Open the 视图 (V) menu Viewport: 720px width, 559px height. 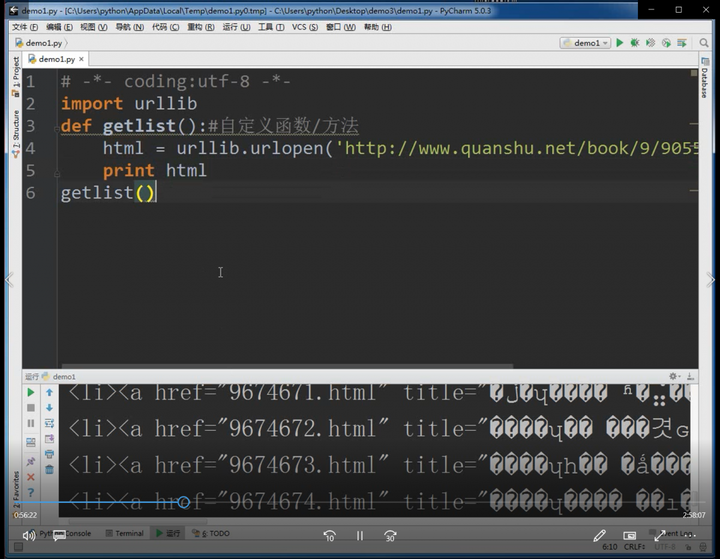(x=94, y=27)
